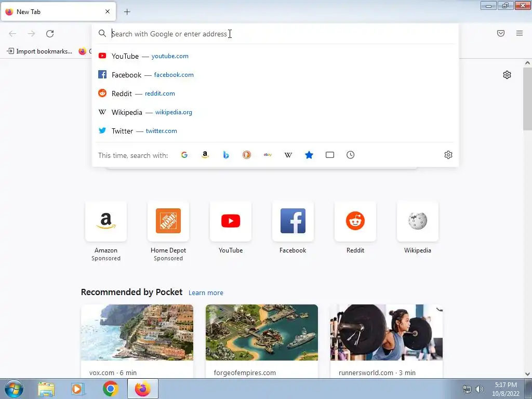Go back one page
532x399 pixels.
tap(12, 34)
